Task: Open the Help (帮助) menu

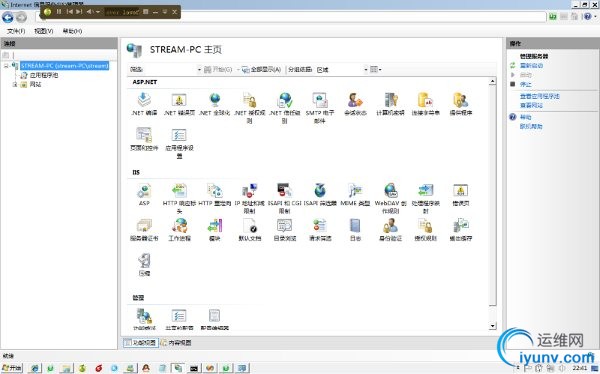Action: 72,31
